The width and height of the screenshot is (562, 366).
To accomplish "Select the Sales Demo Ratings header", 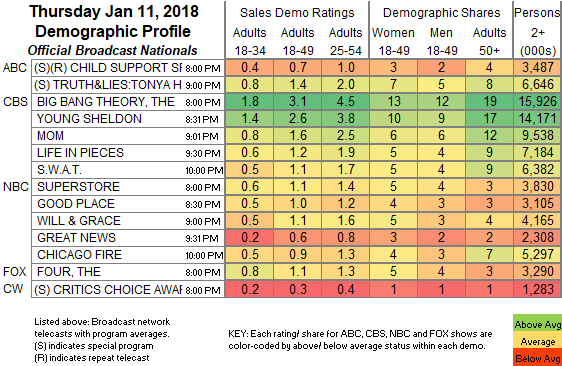I will 297,13.
